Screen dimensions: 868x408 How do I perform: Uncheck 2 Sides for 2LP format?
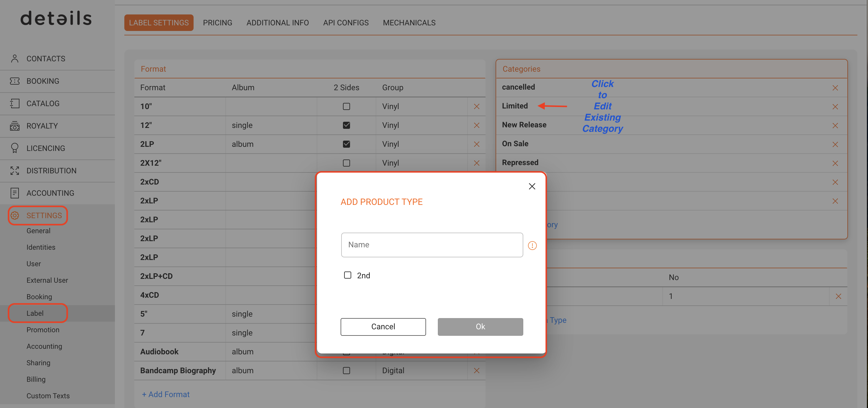click(346, 144)
